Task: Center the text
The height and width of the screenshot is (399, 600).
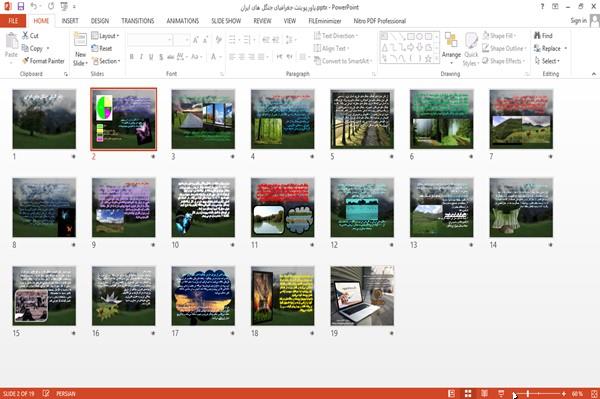Action: (x=242, y=57)
